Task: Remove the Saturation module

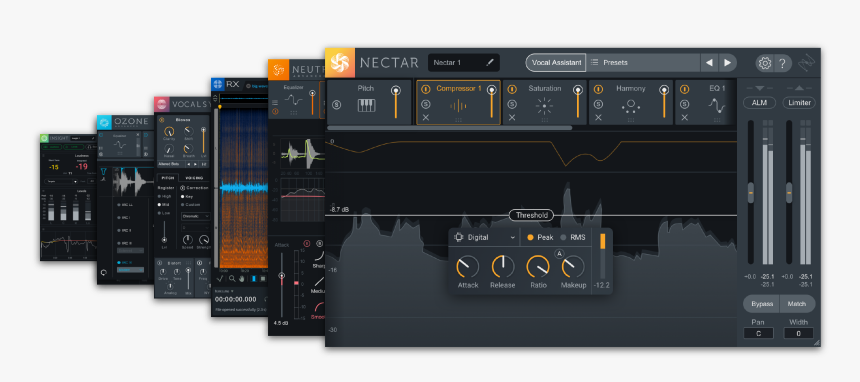Action: pyautogui.click(x=512, y=117)
